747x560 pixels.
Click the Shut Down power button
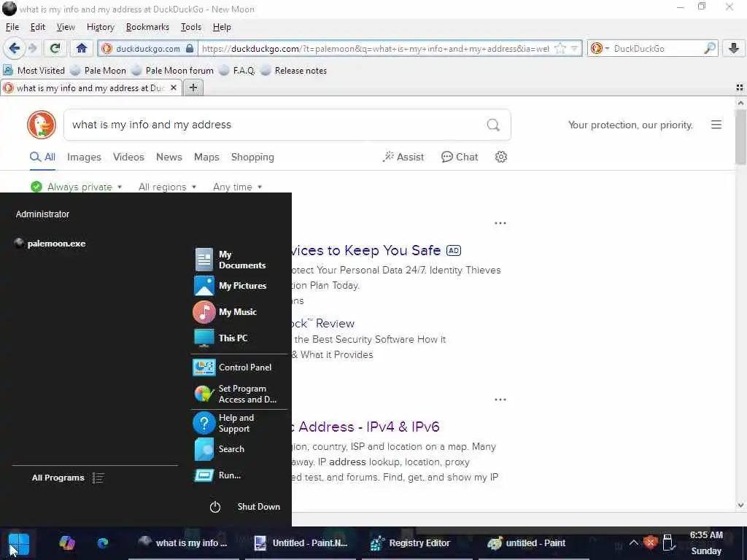[x=245, y=507]
